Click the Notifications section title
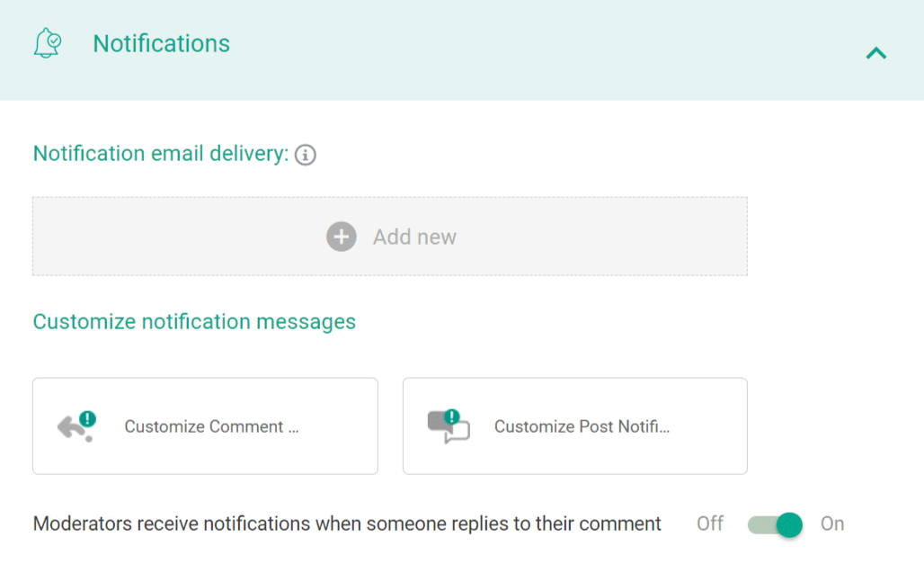Screen dimensions: 924x564 tap(162, 43)
